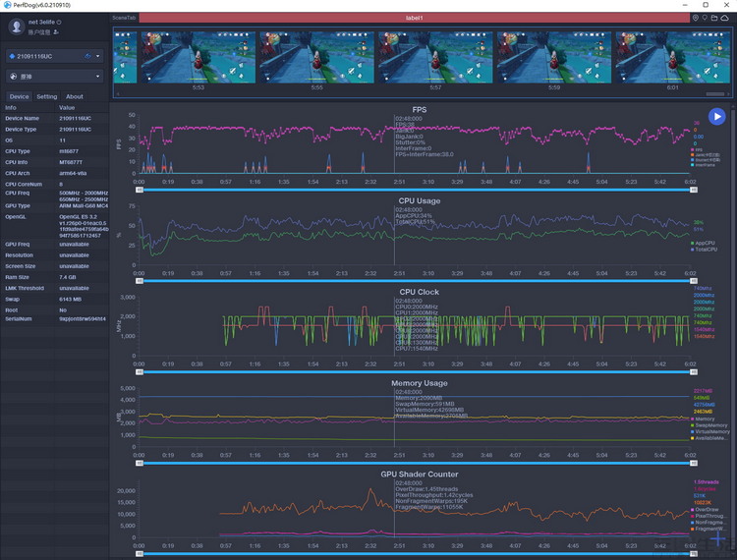Screen dimensions: 737x560
Task: Click the PerfDog logo in title bar
Action: coord(7,5)
